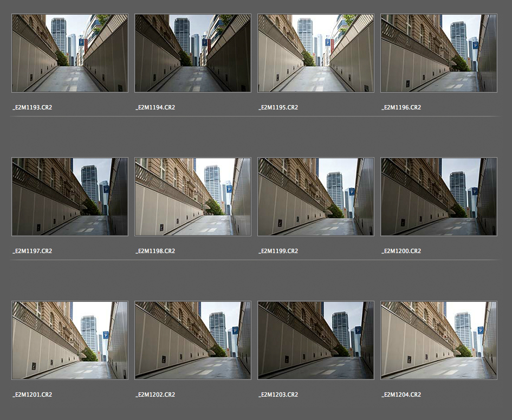Click the _E2M1195.CR2 image thumbnail
512x420 pixels.
point(316,53)
